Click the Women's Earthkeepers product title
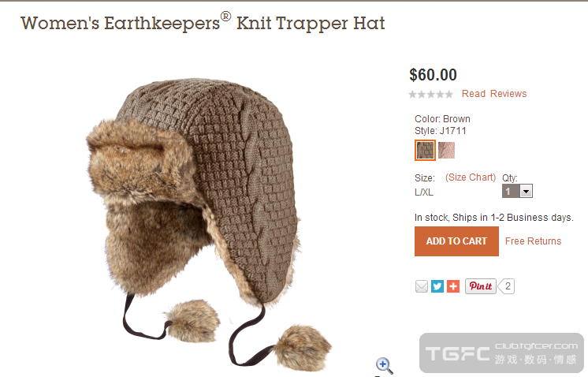 tap(203, 23)
